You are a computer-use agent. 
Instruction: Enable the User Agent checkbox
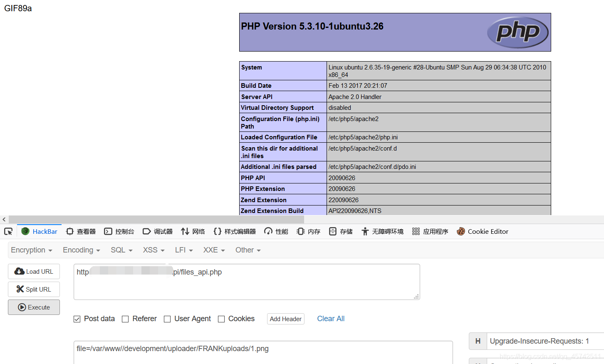pyautogui.click(x=167, y=319)
